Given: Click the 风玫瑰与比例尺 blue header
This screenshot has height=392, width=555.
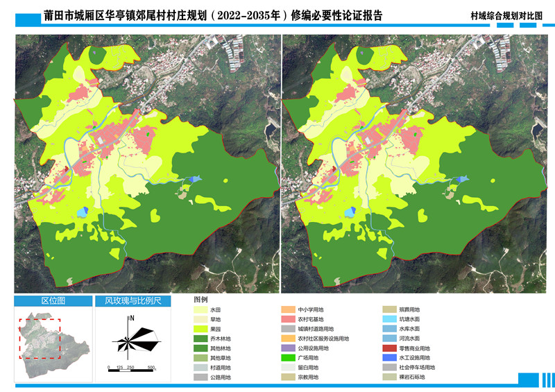Looking at the screenshot, I should point(133,301).
